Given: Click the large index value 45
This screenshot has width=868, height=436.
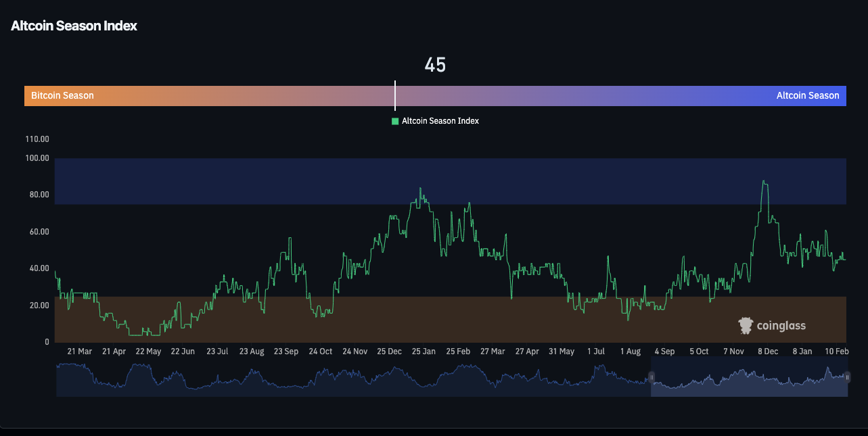Looking at the screenshot, I should (435, 64).
